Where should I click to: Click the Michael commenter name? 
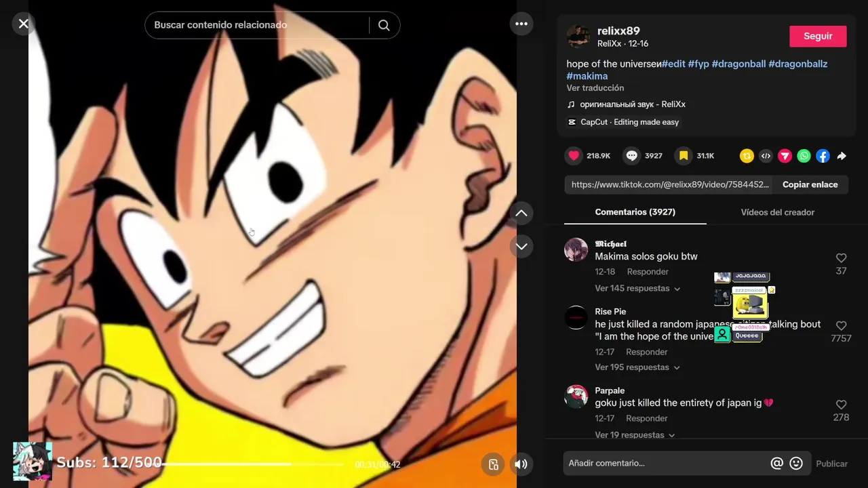(x=610, y=244)
